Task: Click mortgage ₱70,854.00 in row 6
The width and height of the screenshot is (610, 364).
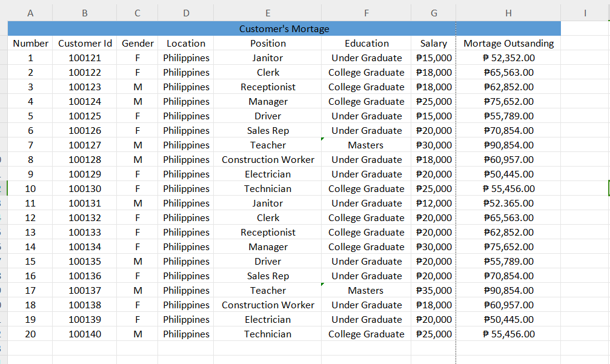Action: click(x=508, y=131)
